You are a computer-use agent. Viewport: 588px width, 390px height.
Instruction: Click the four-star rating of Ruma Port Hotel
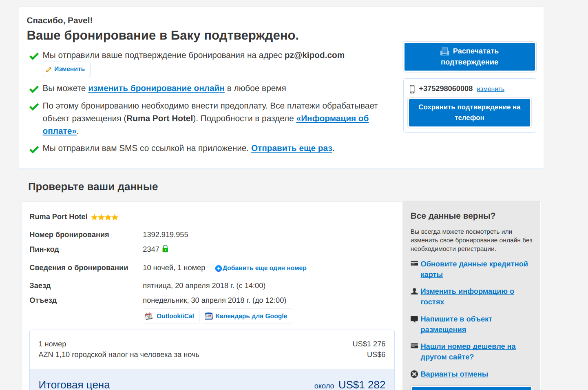click(104, 217)
